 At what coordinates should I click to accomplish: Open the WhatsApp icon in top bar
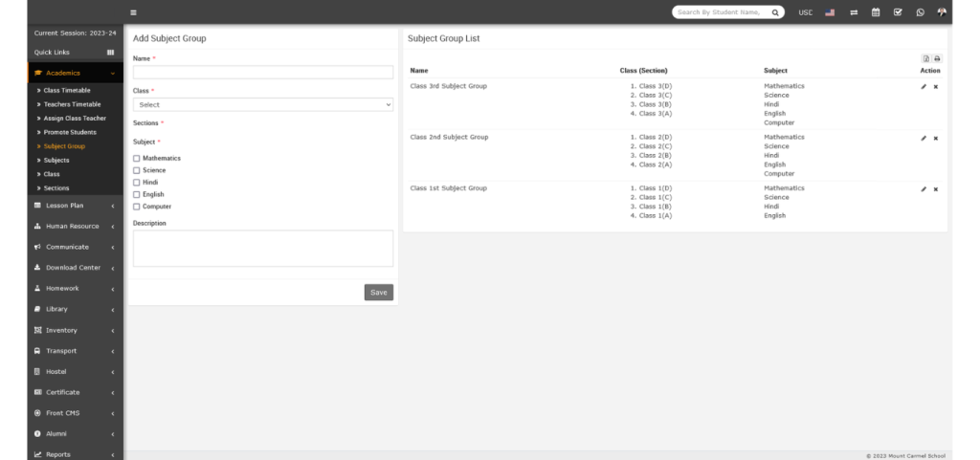tap(920, 12)
